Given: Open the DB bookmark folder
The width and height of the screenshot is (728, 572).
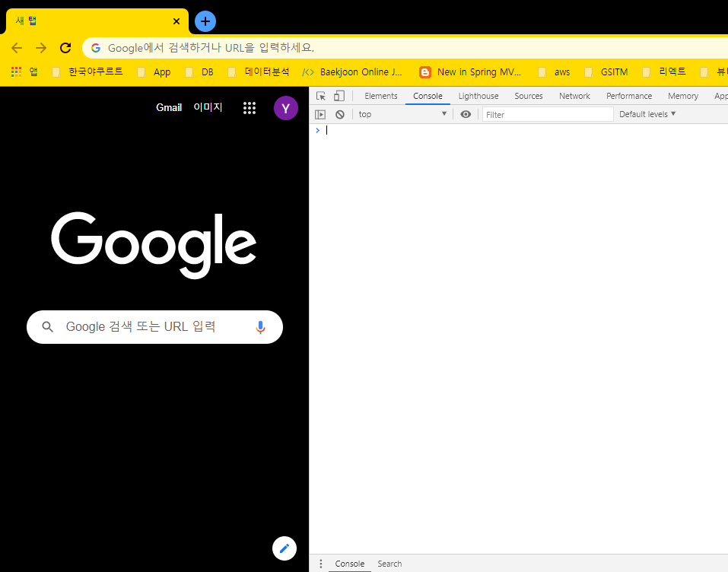Looking at the screenshot, I should (x=199, y=72).
